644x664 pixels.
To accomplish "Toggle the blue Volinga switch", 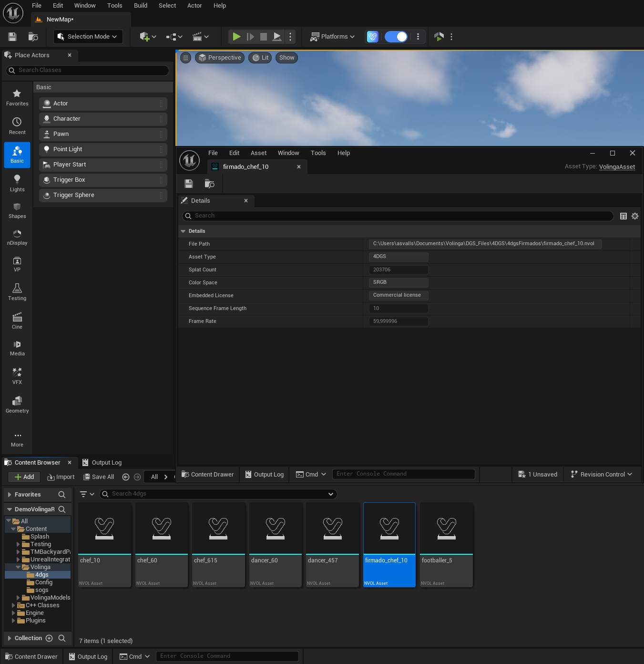I will point(396,37).
